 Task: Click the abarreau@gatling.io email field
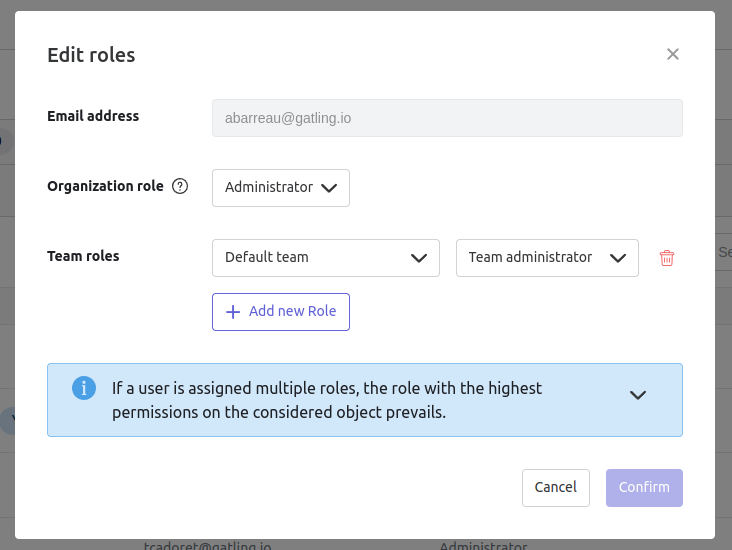coord(447,118)
